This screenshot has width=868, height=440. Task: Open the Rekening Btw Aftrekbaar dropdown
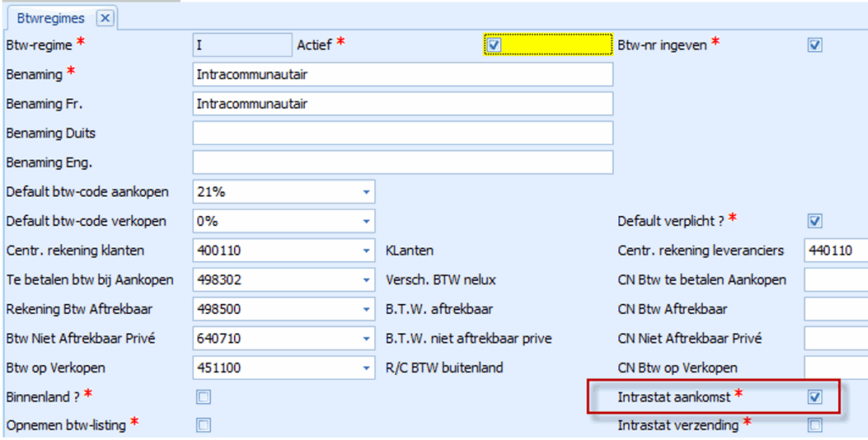pos(366,309)
